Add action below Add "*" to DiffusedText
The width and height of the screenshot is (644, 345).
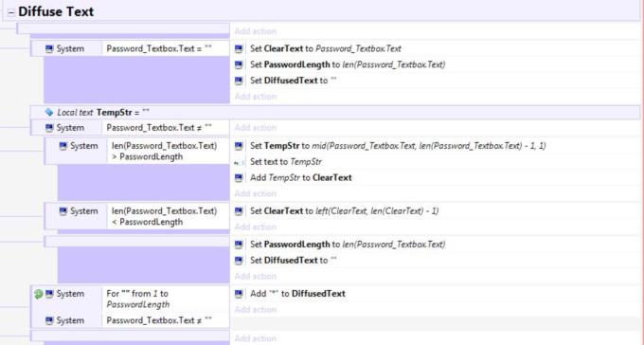click(256, 309)
